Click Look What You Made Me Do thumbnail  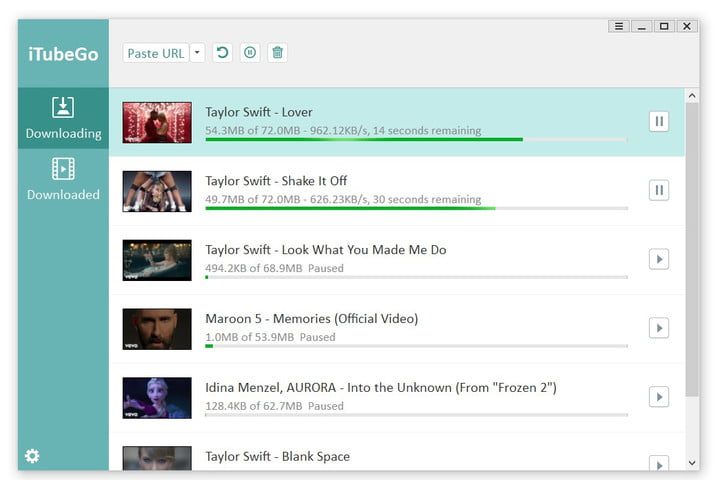coord(157,260)
